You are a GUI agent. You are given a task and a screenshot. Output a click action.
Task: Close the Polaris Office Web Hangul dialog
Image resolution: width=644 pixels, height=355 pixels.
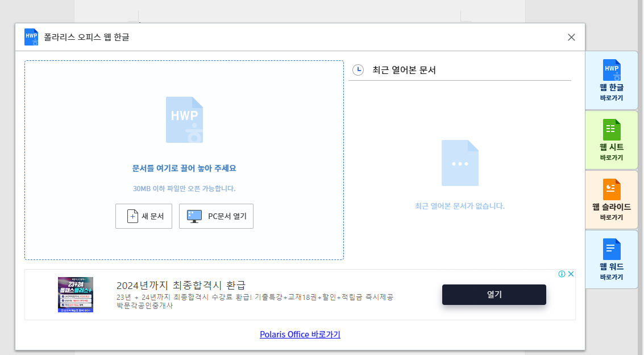click(571, 38)
